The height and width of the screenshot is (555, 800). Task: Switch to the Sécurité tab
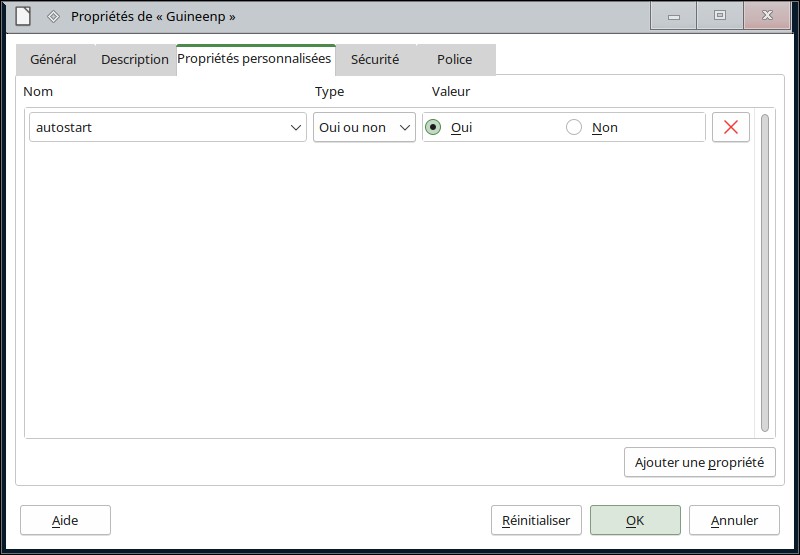point(375,60)
